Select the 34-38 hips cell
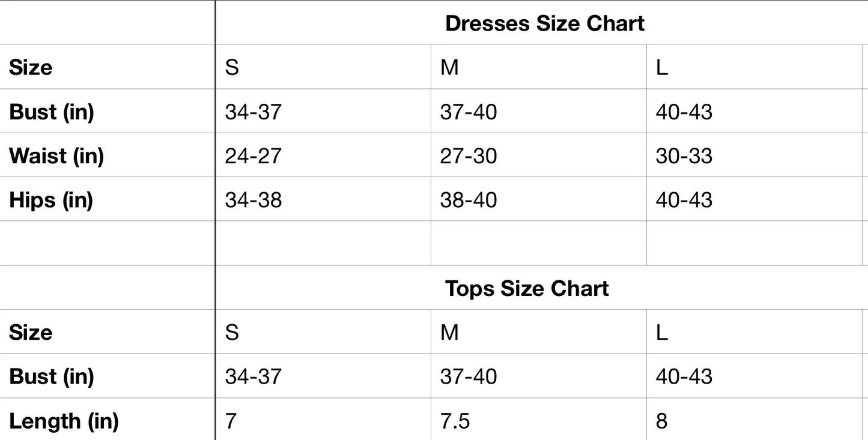The image size is (868, 440). pyautogui.click(x=253, y=200)
